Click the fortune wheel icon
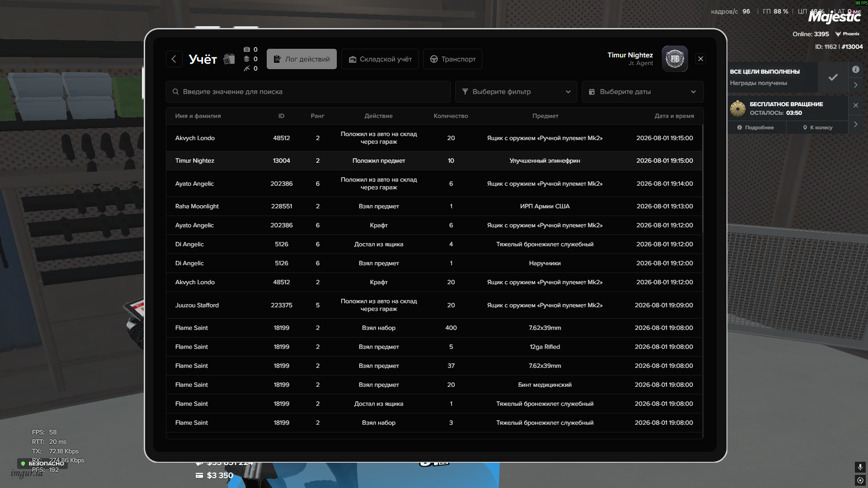 tap(738, 108)
